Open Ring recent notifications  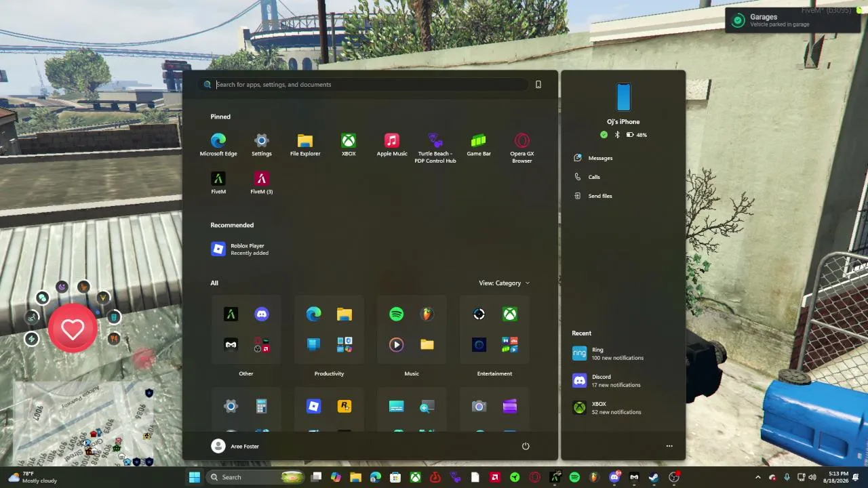point(608,354)
